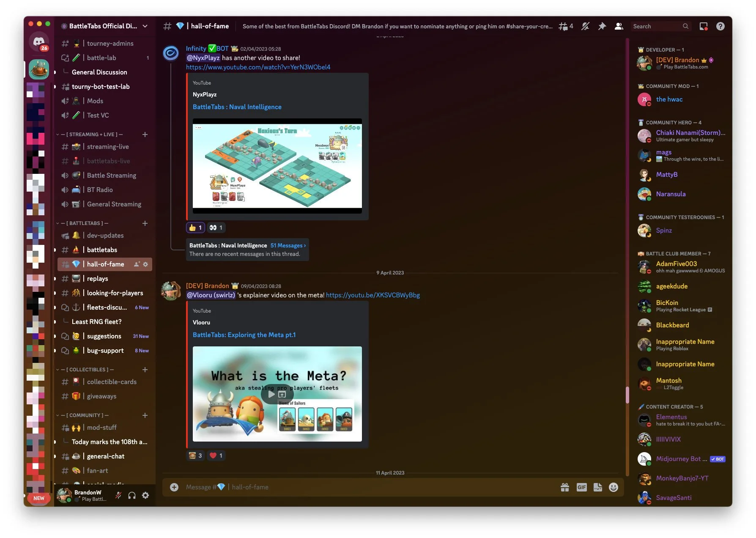Screen dimensions: 756x538
Task: Open the YouTube link for Exploring the Meta
Action: click(373, 295)
